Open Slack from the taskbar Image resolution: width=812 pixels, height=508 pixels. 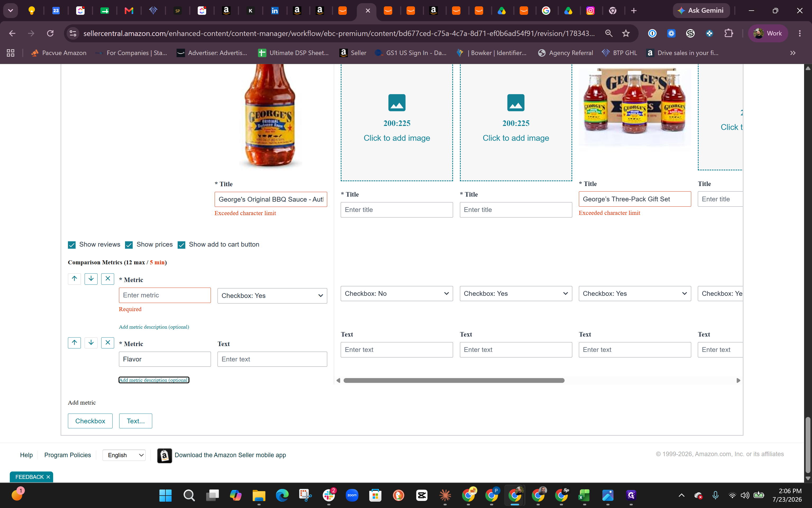pos(329,495)
